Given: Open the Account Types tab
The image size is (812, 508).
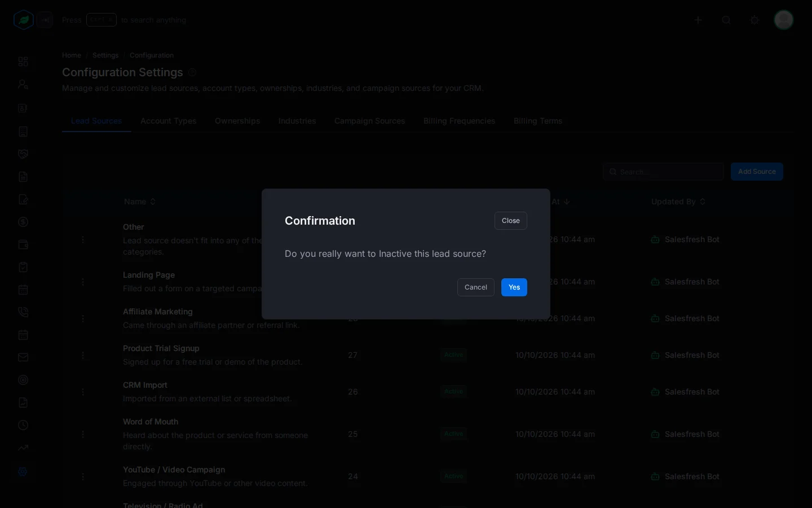Looking at the screenshot, I should coord(169,121).
